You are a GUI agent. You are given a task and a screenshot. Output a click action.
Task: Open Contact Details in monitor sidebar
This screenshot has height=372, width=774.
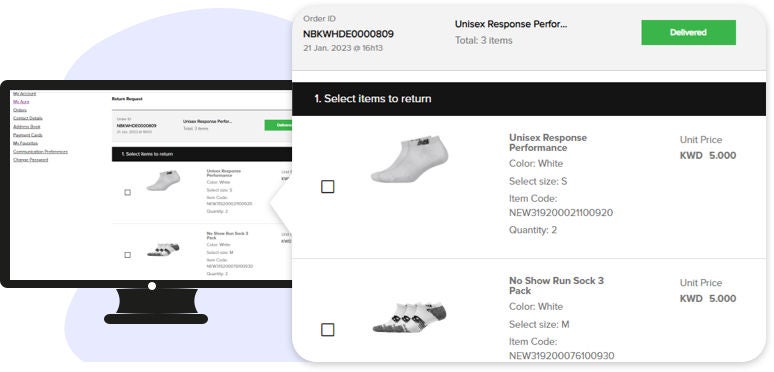coord(28,118)
